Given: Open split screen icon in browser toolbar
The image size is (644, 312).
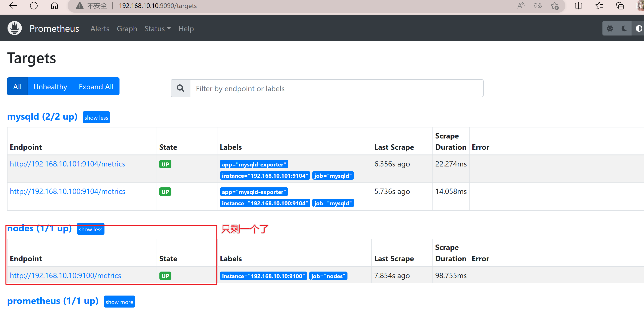Looking at the screenshot, I should 578,5.
